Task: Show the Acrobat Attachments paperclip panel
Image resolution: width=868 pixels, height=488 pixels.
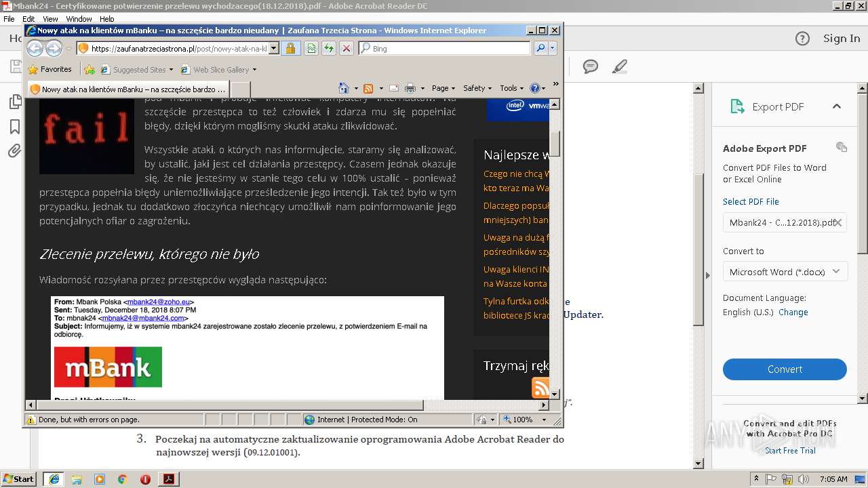Action: (x=14, y=151)
